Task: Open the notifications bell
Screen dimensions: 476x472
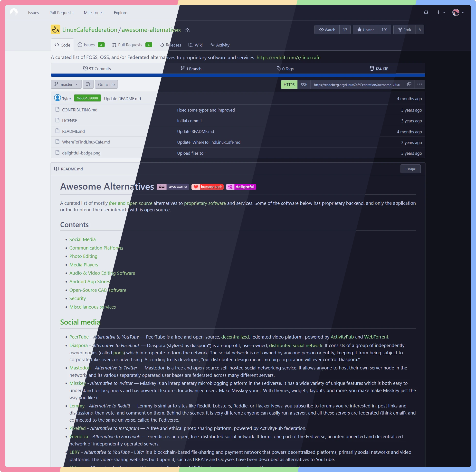Action: pyautogui.click(x=426, y=12)
